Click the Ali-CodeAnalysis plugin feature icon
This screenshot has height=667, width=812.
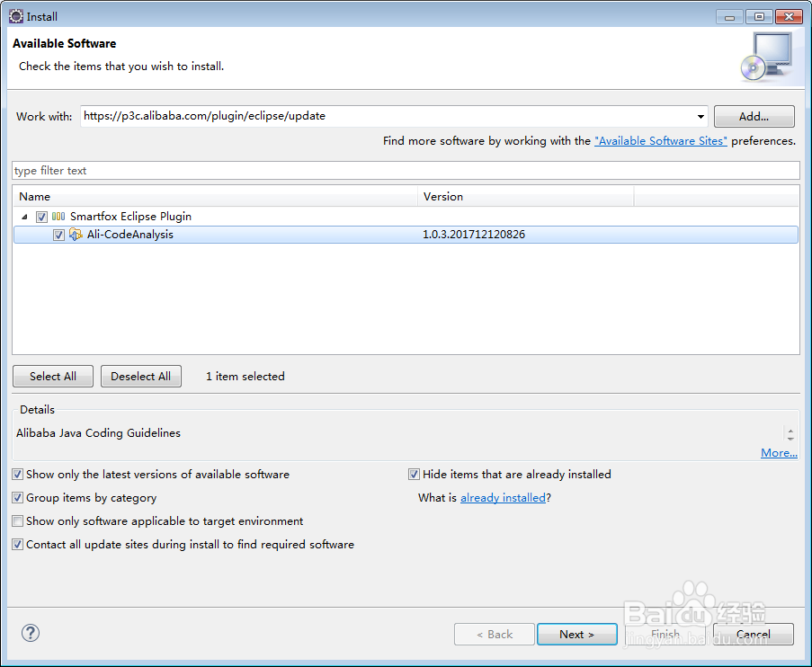[x=76, y=234]
